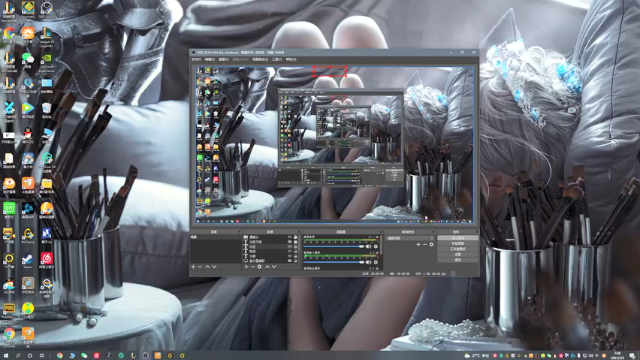The image size is (640, 360).
Task: Move the scene up with the up arrow
Action: click(207, 267)
